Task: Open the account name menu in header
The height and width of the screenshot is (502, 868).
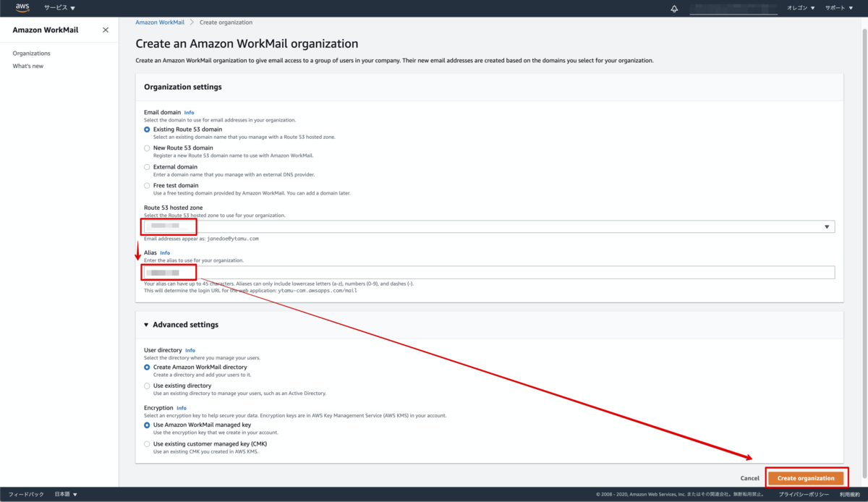Action: (x=733, y=8)
